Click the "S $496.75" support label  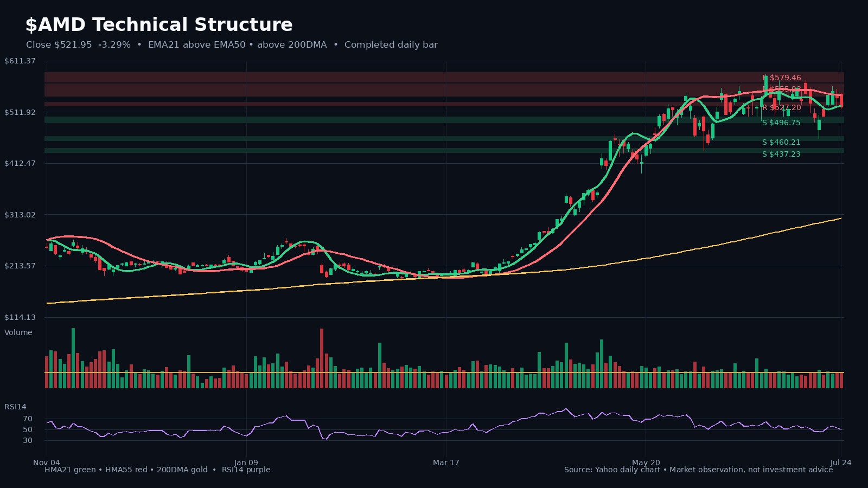click(781, 123)
